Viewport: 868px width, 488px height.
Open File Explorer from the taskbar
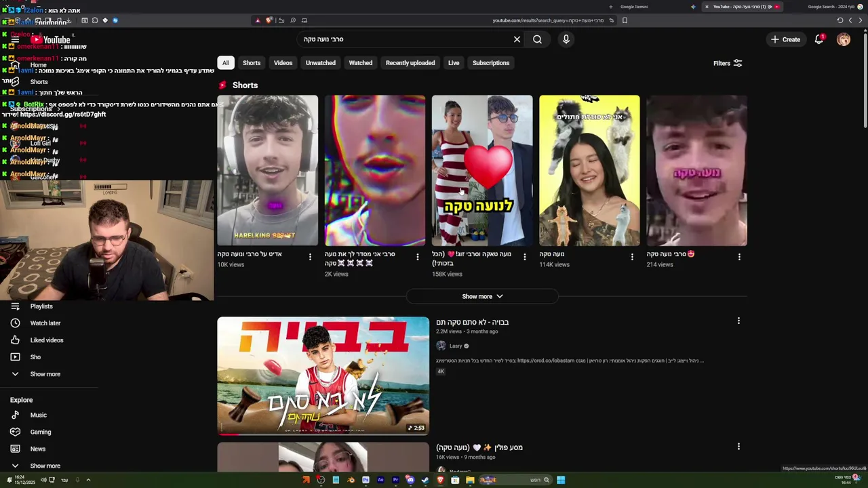coord(470,480)
